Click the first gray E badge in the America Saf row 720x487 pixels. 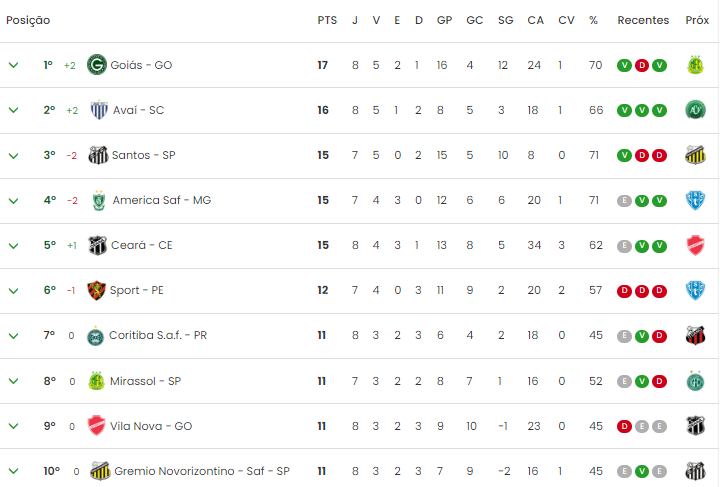[624, 201]
